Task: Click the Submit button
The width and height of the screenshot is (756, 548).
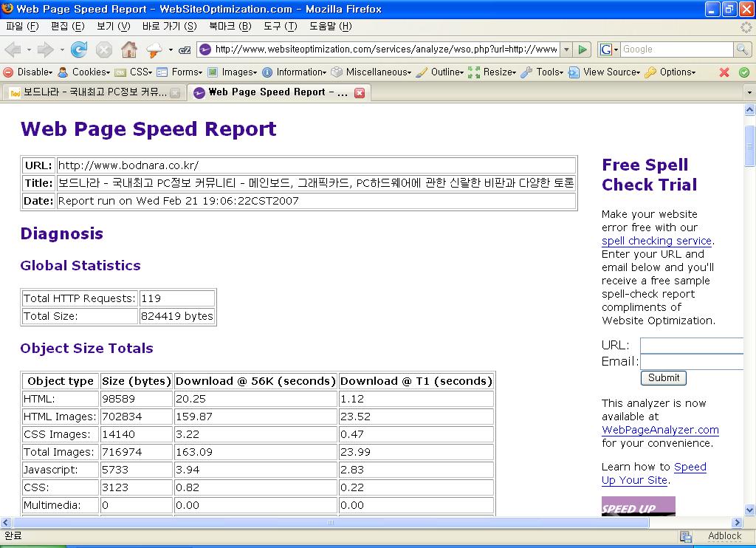Action: pyautogui.click(x=664, y=377)
